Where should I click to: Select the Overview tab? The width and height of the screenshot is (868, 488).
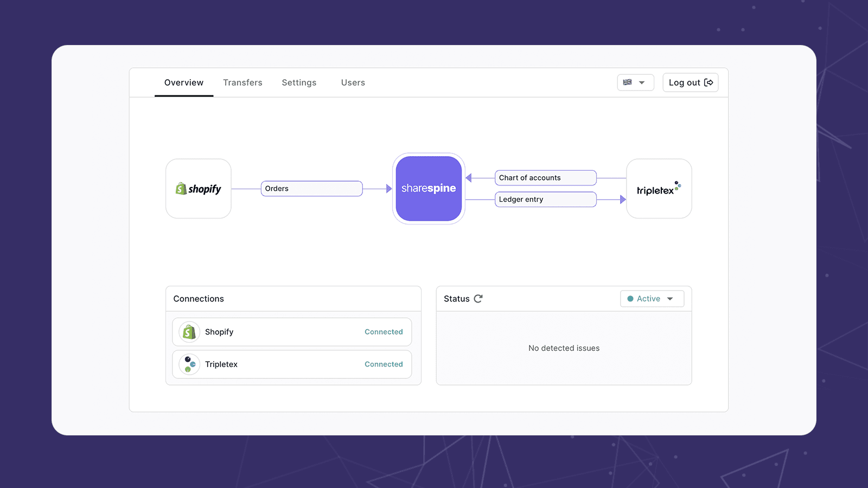pyautogui.click(x=184, y=82)
